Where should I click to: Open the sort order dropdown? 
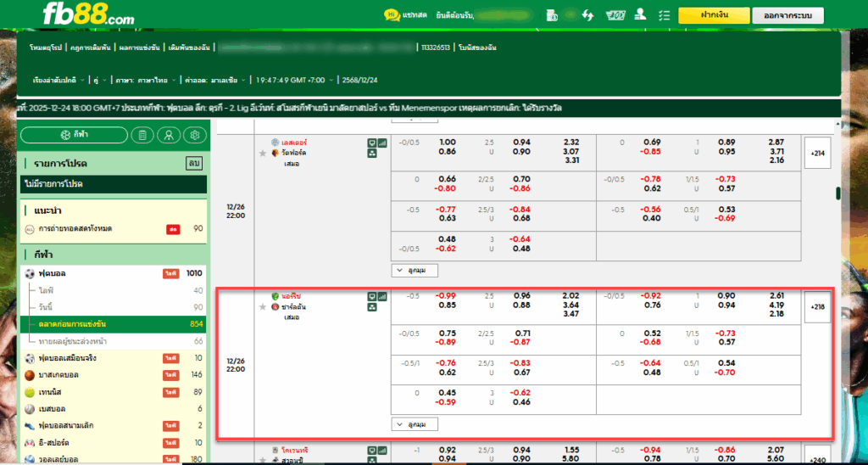coord(58,80)
